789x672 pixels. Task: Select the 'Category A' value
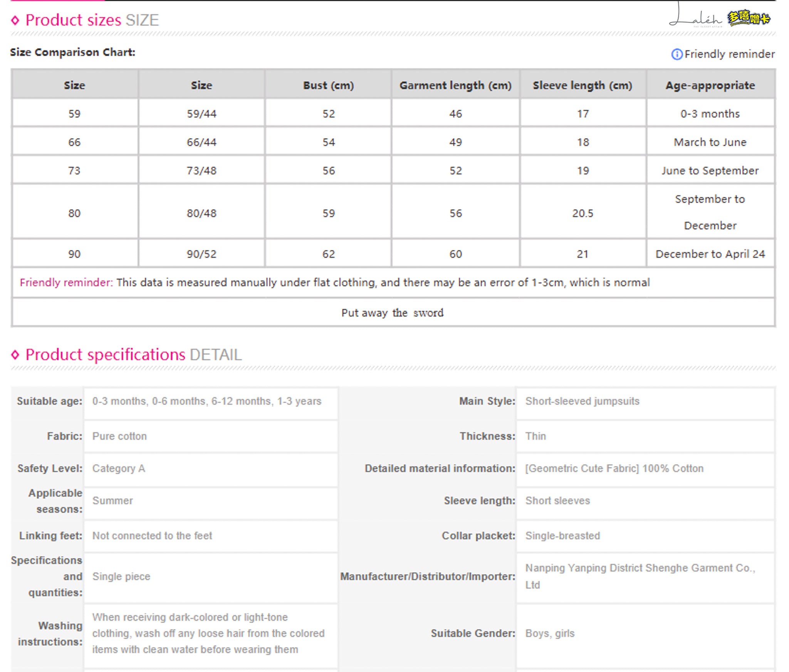119,469
